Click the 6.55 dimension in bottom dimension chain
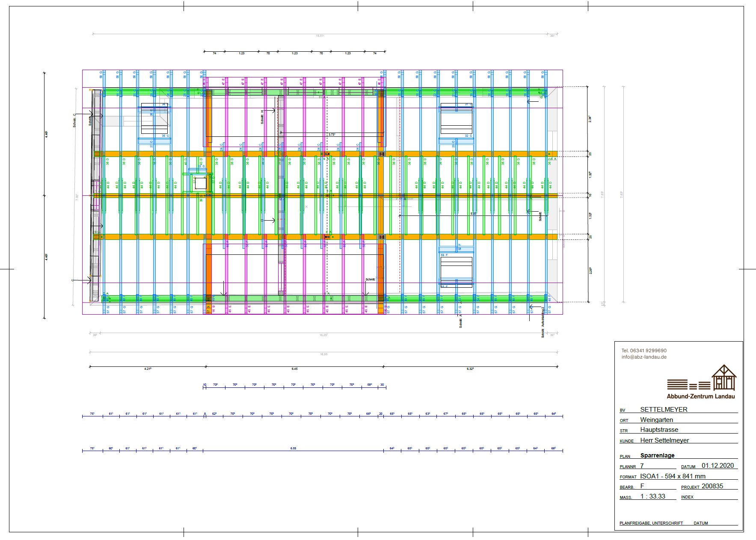This screenshot has height=540, width=756. [x=293, y=449]
